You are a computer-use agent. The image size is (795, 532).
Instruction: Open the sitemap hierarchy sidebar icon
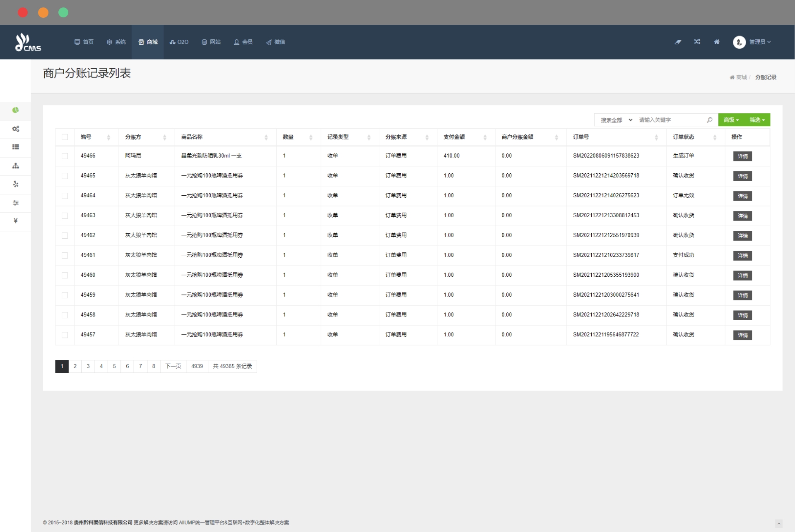coord(15,166)
